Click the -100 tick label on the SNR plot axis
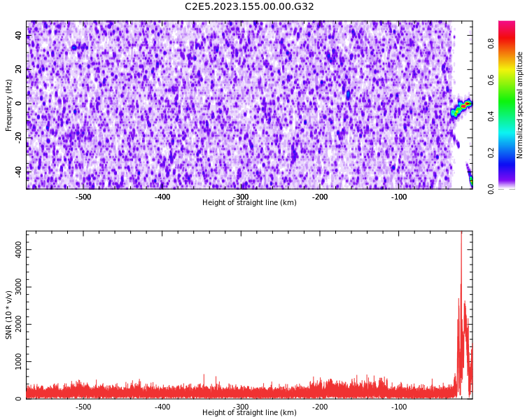 [x=398, y=407]
